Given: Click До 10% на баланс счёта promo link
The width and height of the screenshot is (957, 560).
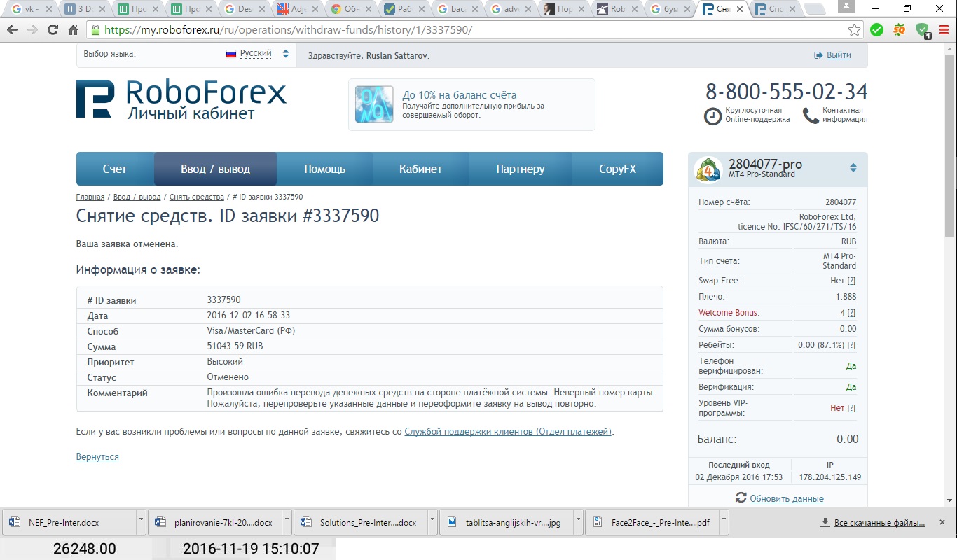Looking at the screenshot, I should click(460, 95).
